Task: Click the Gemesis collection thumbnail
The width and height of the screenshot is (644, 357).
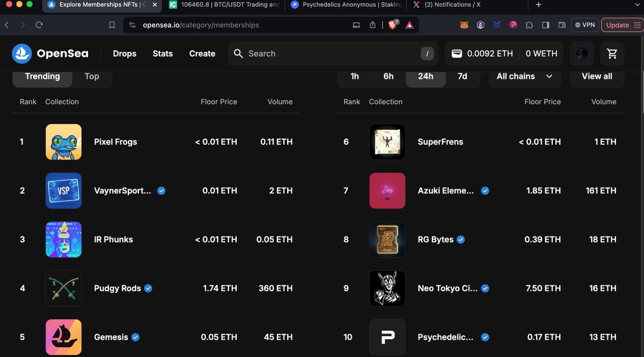Action: (64, 337)
